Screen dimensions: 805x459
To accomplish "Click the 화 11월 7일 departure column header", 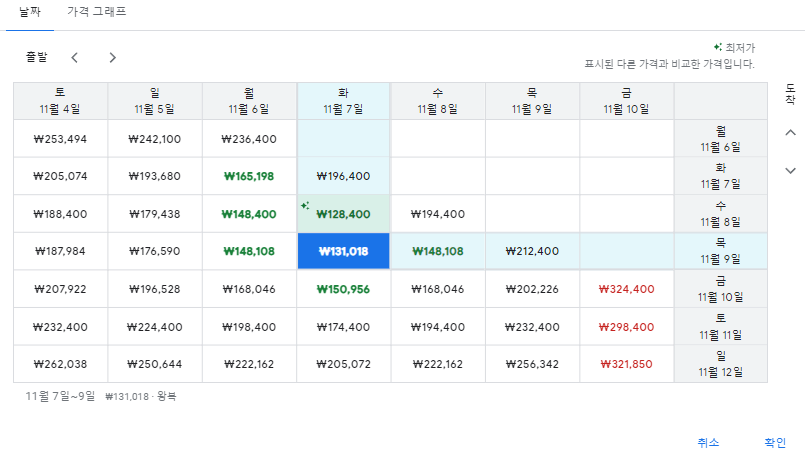I will pyautogui.click(x=343, y=101).
